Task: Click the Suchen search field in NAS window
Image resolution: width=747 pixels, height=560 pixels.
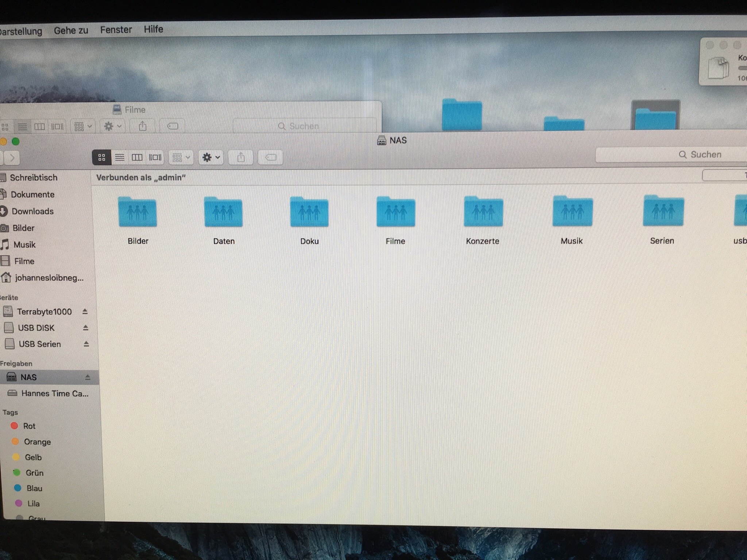Action: (x=671, y=155)
